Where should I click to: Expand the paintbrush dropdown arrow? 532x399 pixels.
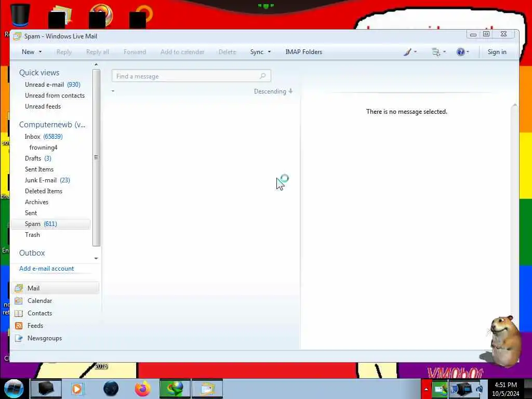415,52
